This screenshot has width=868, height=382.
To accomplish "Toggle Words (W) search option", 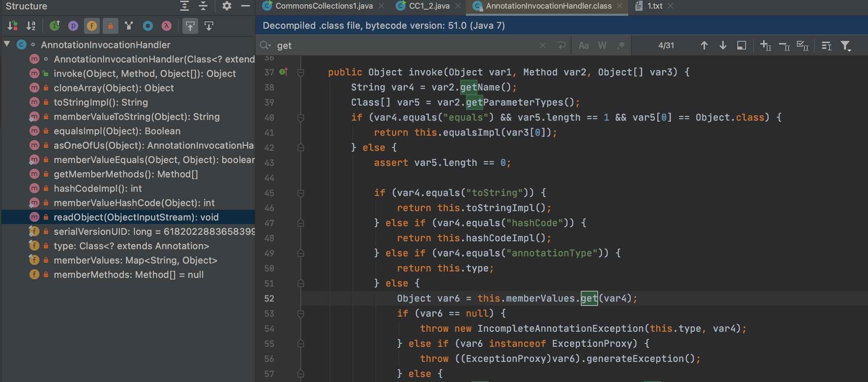I will point(602,46).
